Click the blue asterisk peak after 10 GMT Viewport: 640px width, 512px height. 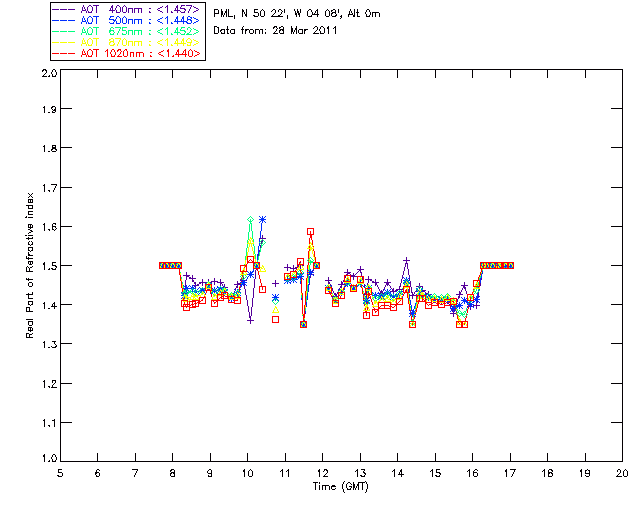(x=262, y=220)
